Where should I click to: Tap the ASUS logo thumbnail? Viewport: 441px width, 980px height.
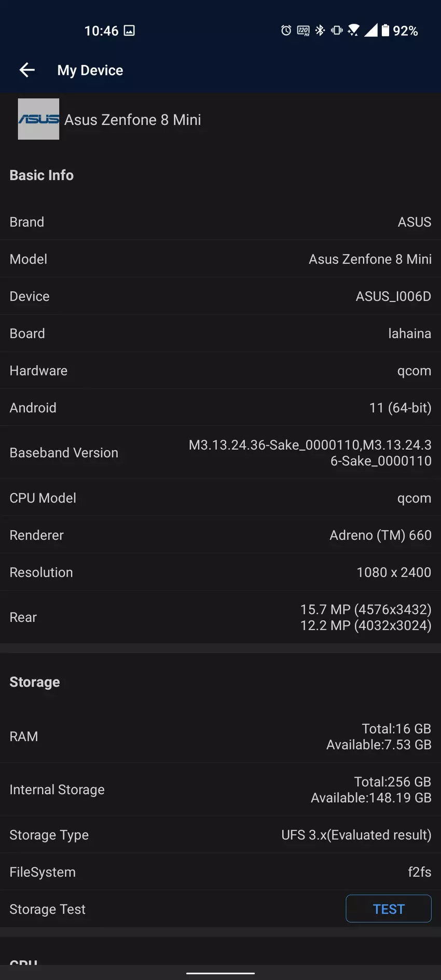click(38, 119)
